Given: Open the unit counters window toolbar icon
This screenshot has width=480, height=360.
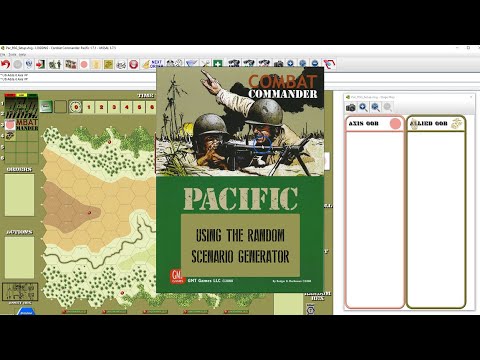Looking at the screenshot, I should point(71,64).
